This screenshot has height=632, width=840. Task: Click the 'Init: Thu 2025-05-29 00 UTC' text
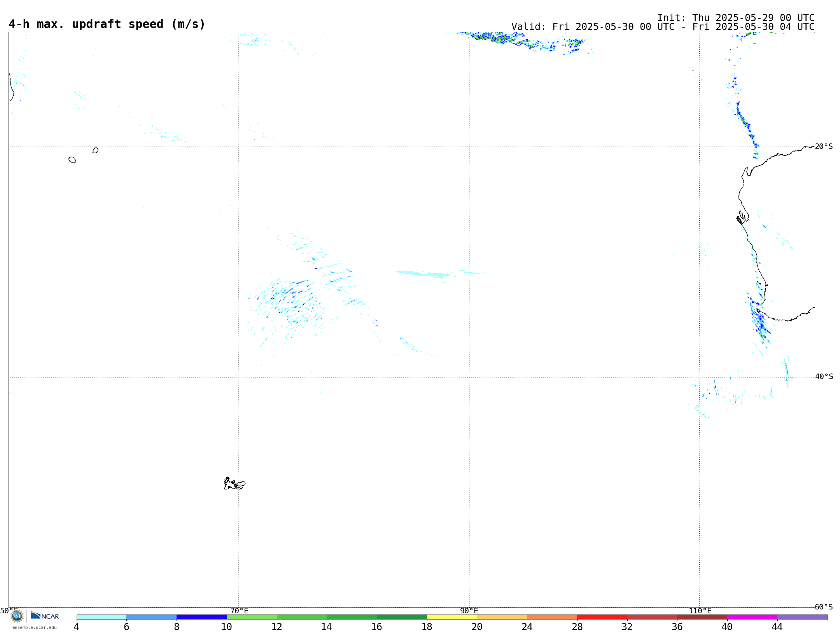pyautogui.click(x=736, y=18)
